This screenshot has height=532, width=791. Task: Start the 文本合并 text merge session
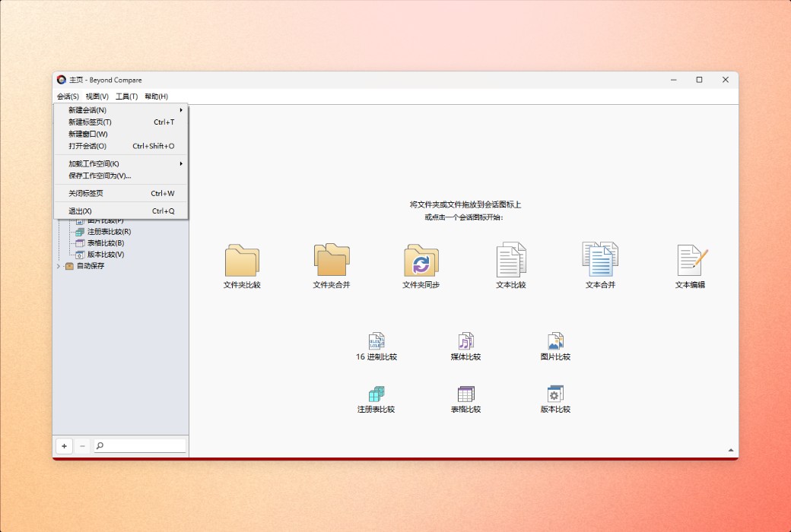pos(600,265)
